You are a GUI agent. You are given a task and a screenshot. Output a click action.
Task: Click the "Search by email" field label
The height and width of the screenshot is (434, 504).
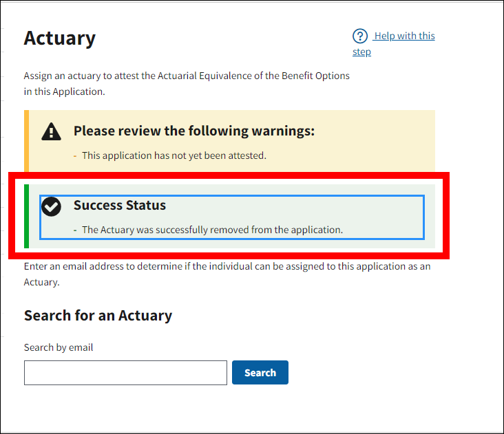point(59,347)
